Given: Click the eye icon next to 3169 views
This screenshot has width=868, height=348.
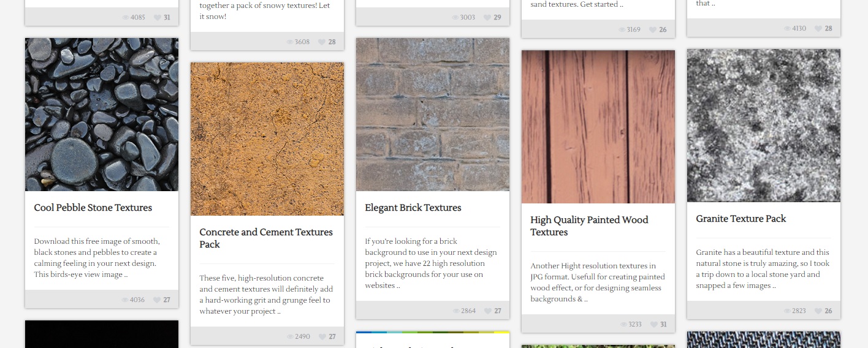Looking at the screenshot, I should (x=622, y=30).
